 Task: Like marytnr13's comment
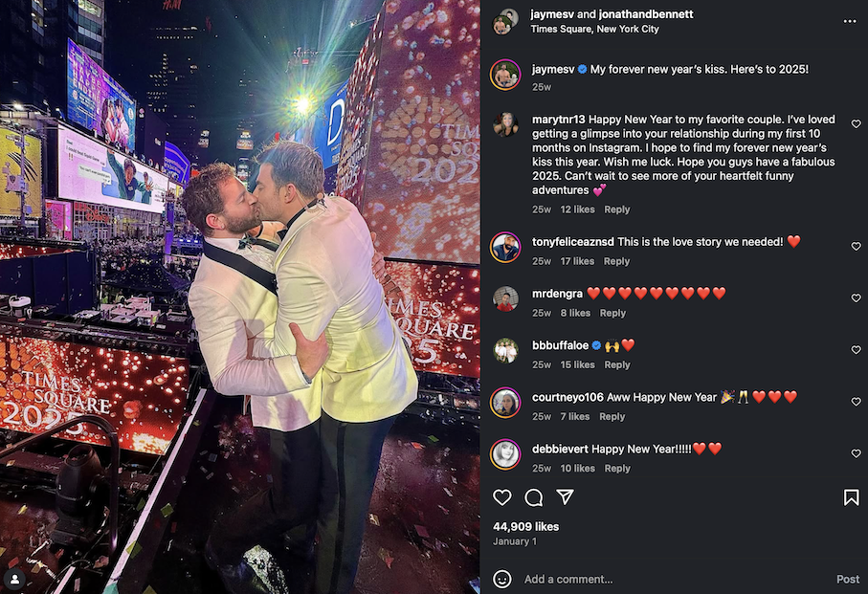click(856, 124)
